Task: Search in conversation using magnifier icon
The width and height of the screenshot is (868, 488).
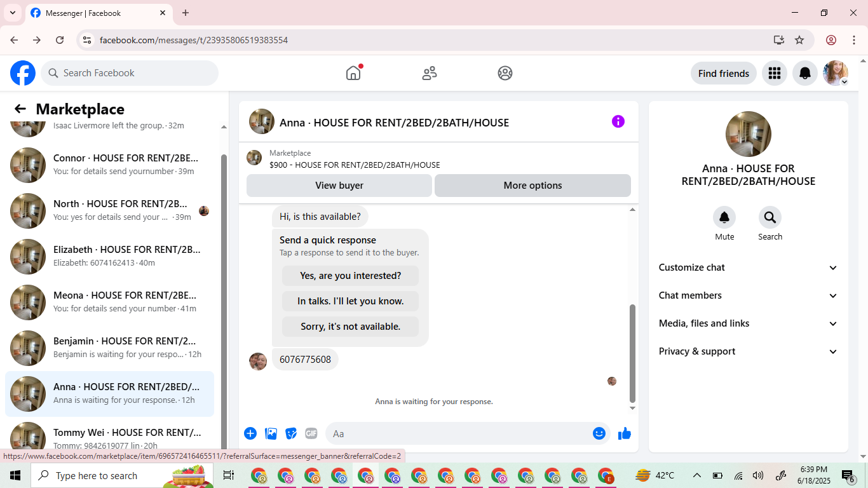Action: (770, 217)
